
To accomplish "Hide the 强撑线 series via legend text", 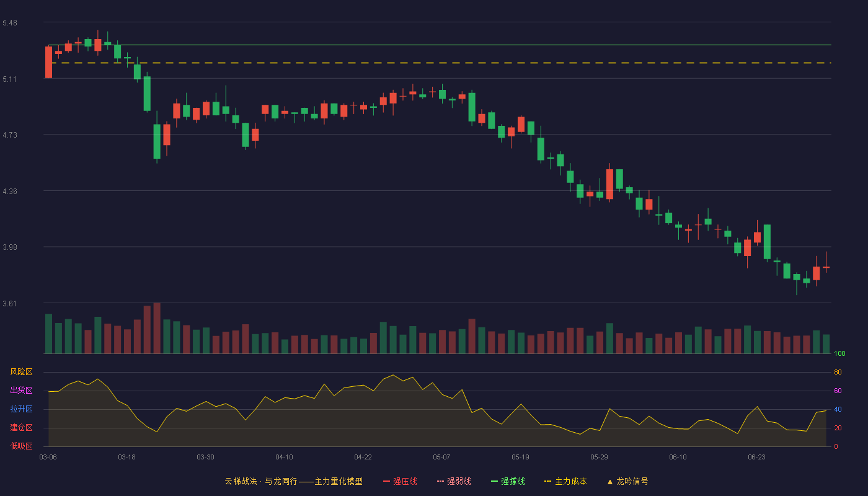I will (x=513, y=481).
